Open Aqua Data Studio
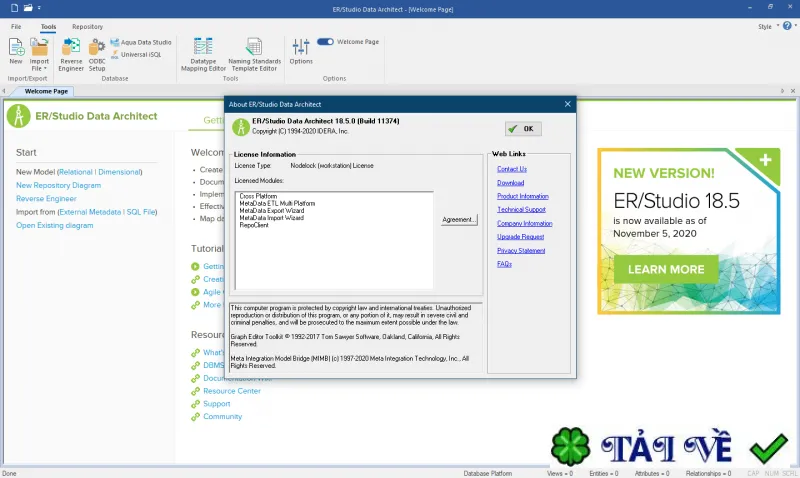The height and width of the screenshot is (478, 800). (141, 42)
